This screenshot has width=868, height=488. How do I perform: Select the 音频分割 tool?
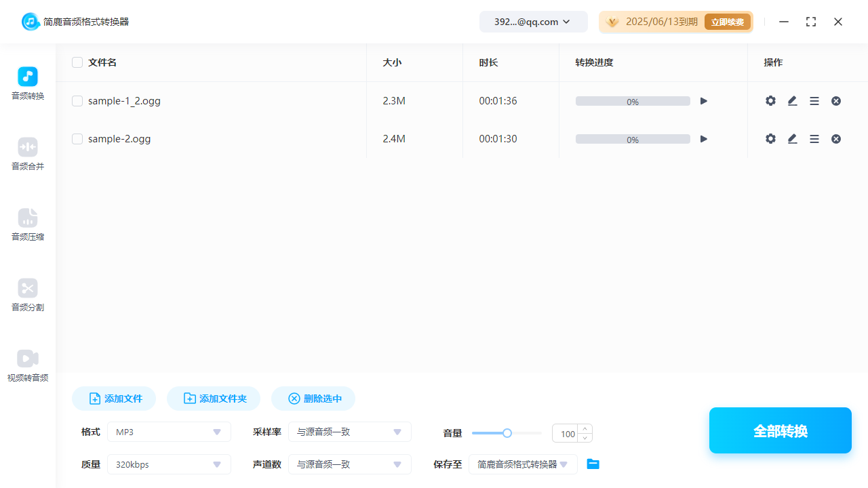27,296
